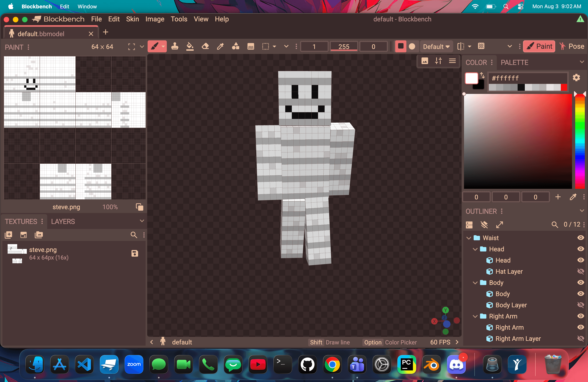Switch to the Palette tab
The width and height of the screenshot is (588, 382).
pos(514,62)
